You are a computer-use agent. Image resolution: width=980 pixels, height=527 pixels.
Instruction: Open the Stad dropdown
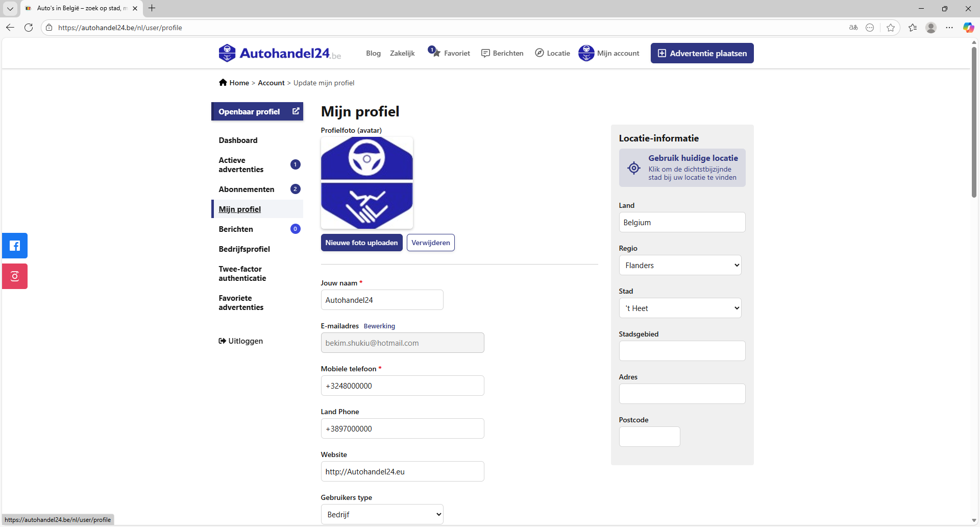tap(680, 308)
